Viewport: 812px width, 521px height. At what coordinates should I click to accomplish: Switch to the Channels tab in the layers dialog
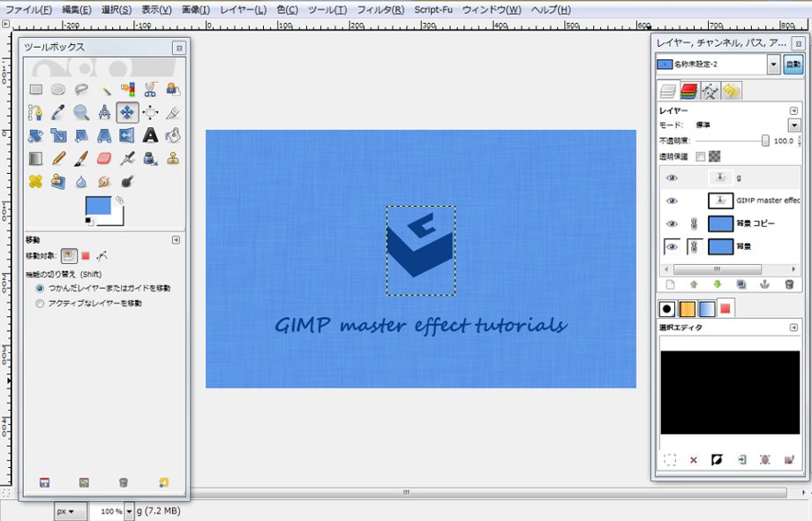688,89
